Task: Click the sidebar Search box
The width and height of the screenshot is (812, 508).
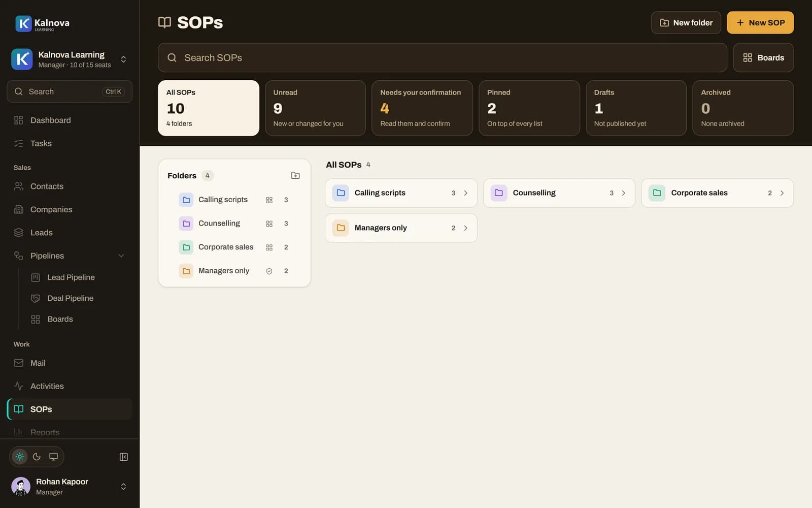Action: click(x=70, y=91)
